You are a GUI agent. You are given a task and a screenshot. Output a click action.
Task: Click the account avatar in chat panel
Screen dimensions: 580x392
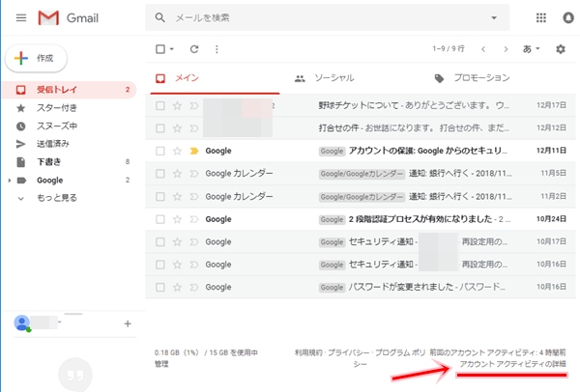coord(22,322)
